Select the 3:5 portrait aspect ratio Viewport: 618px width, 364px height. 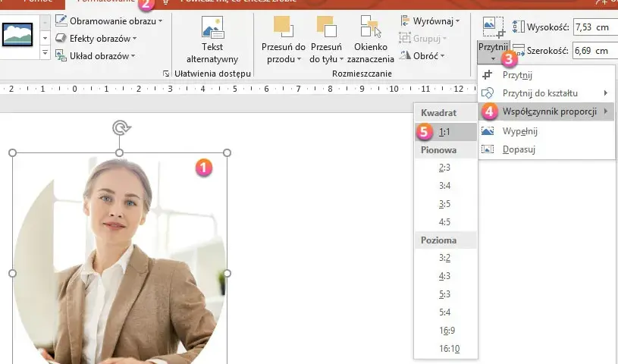(x=446, y=204)
